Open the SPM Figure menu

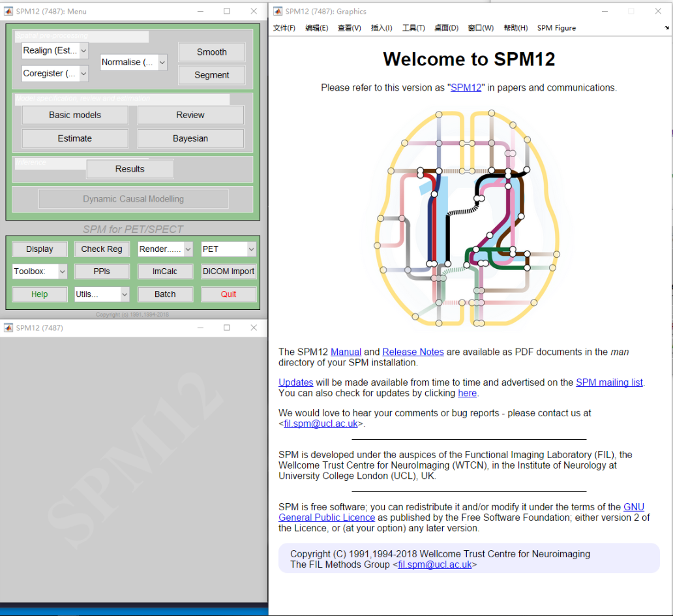(556, 28)
